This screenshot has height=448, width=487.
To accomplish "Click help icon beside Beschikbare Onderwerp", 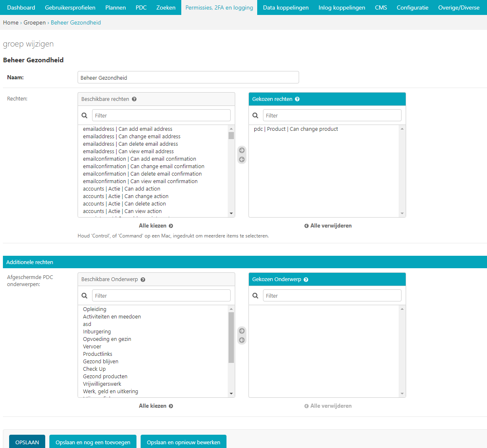I will click(143, 279).
